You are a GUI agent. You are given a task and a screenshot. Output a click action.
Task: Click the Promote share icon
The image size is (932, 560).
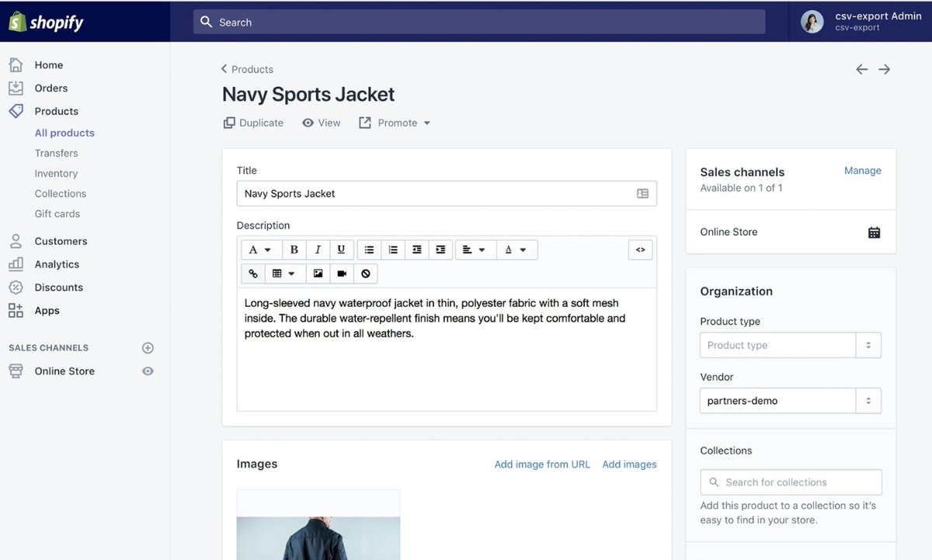[365, 123]
